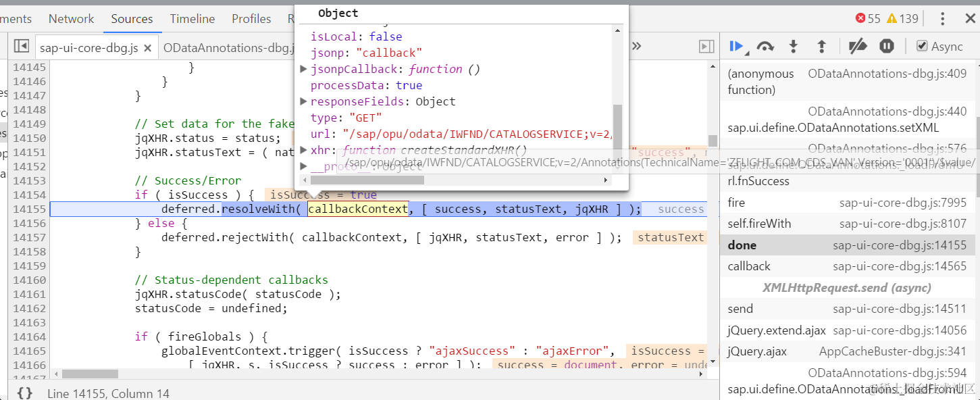
Task: Show the 55 errors in console
Action: (868, 19)
